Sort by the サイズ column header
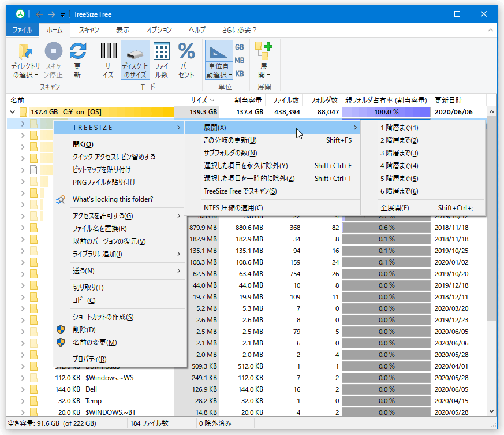 click(x=197, y=101)
